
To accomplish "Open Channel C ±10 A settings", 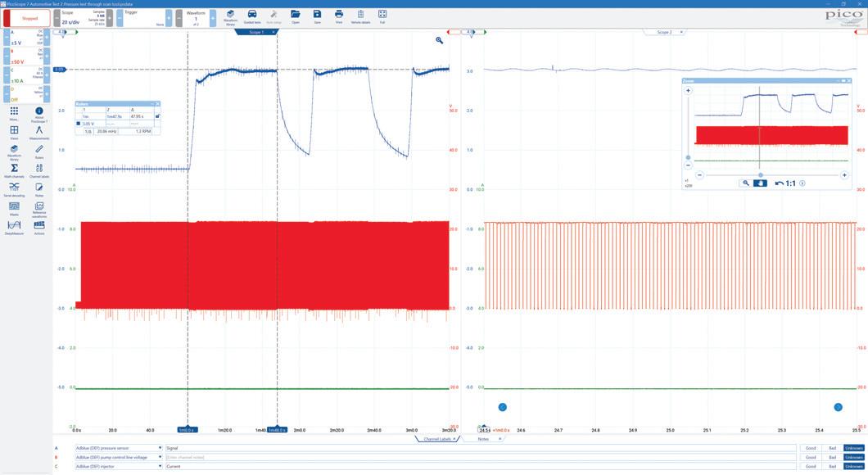I will [26, 75].
